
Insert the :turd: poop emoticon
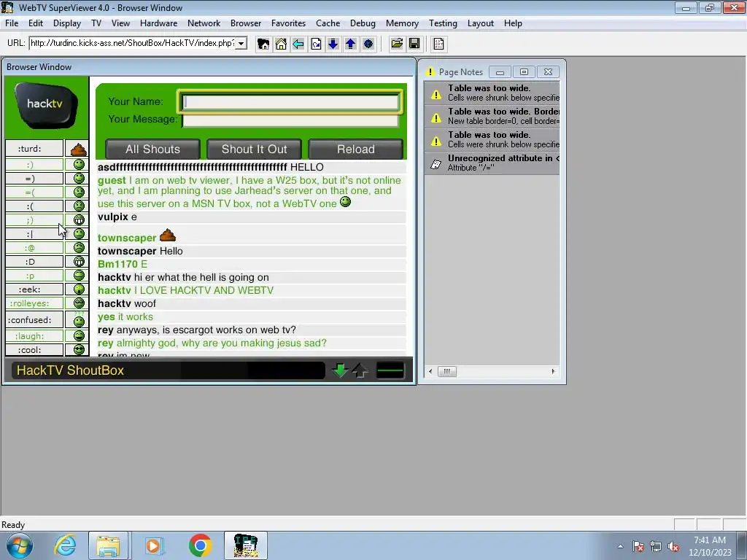coord(79,149)
